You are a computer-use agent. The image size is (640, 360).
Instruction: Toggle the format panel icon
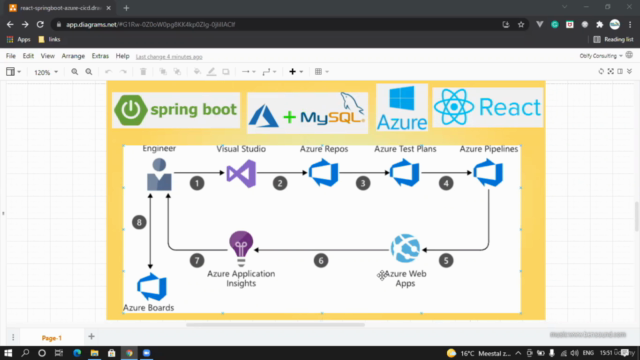point(620,71)
